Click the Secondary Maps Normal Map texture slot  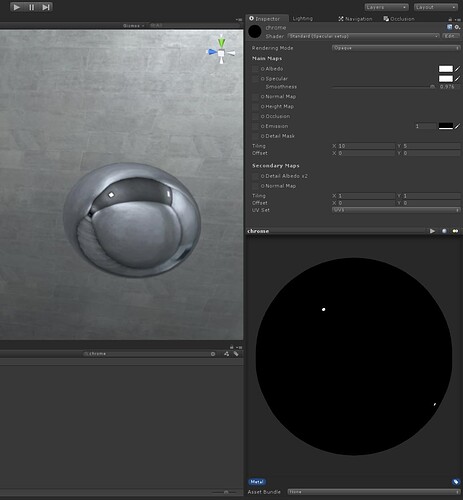coord(255,186)
